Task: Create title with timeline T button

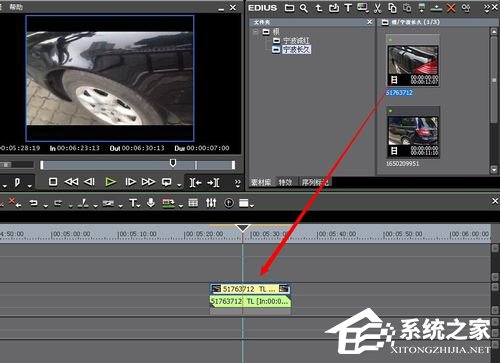Action: coord(133,203)
